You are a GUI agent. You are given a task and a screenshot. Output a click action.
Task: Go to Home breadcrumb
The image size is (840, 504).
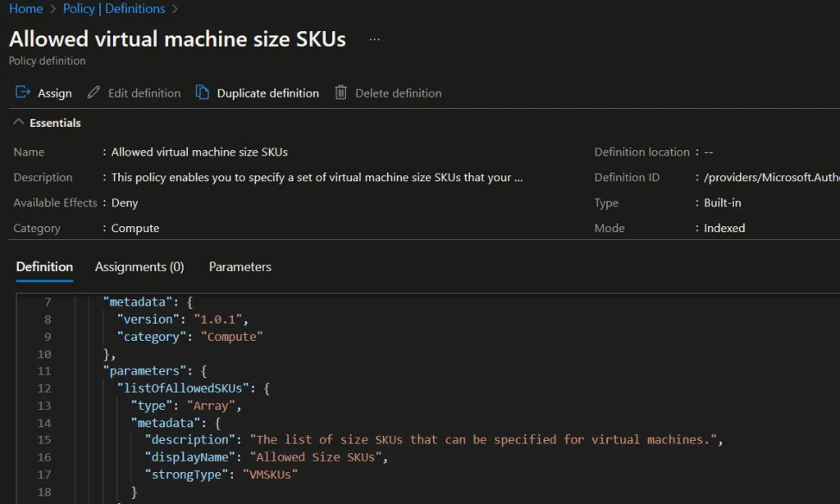pyautogui.click(x=25, y=8)
